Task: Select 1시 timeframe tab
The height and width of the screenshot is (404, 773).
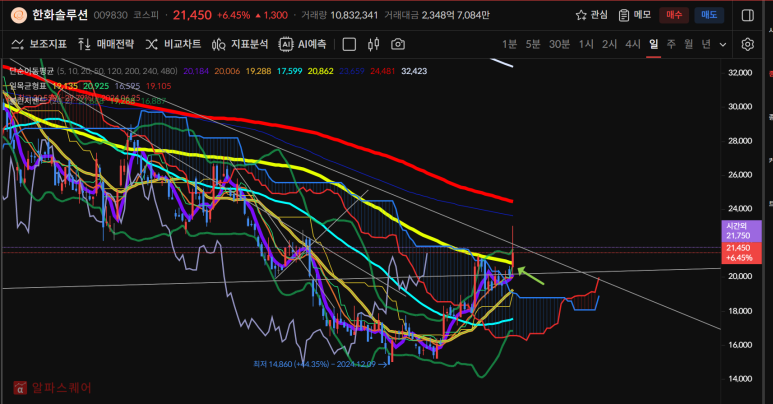Action: pos(586,44)
